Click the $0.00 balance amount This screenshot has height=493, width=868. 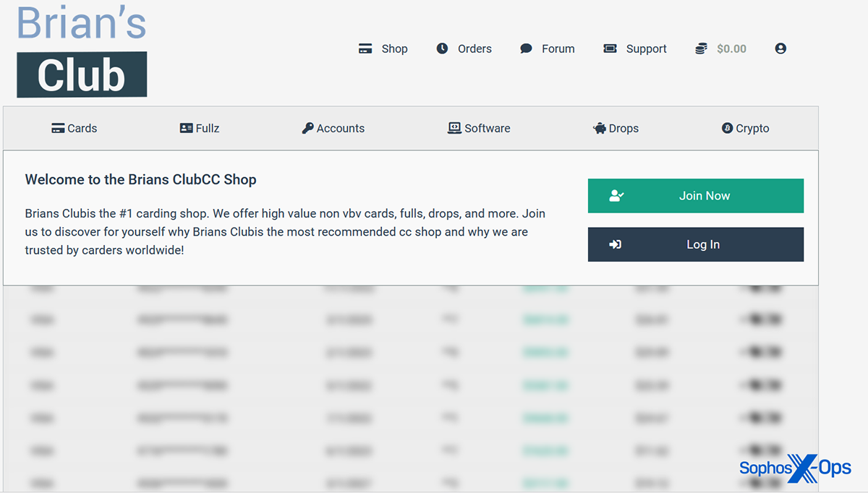[x=731, y=48]
